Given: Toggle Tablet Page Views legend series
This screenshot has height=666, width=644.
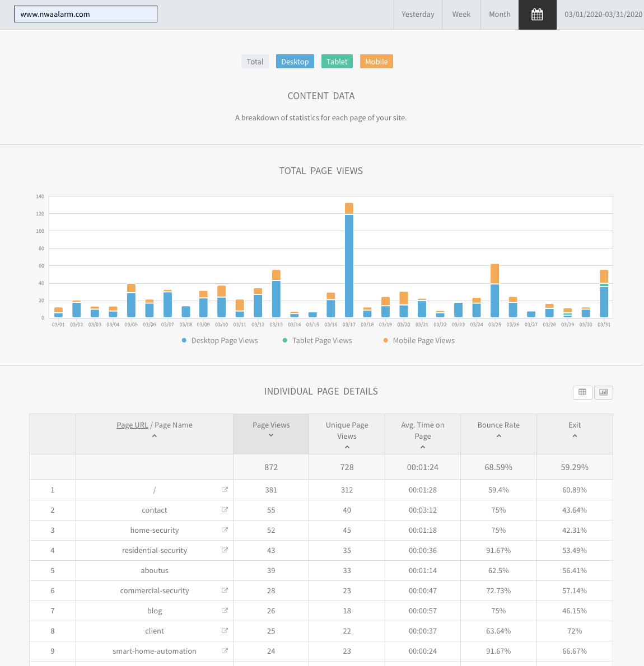Looking at the screenshot, I should pyautogui.click(x=317, y=341).
